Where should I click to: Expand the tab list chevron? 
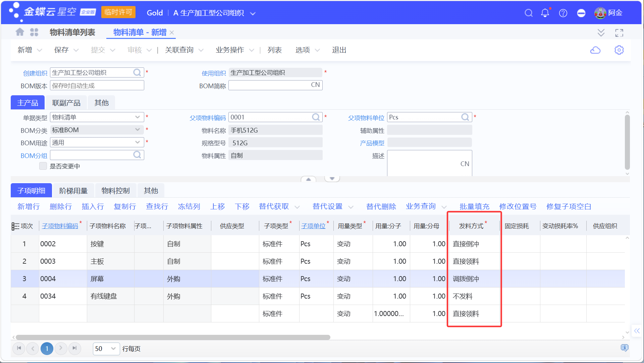pos(601,33)
